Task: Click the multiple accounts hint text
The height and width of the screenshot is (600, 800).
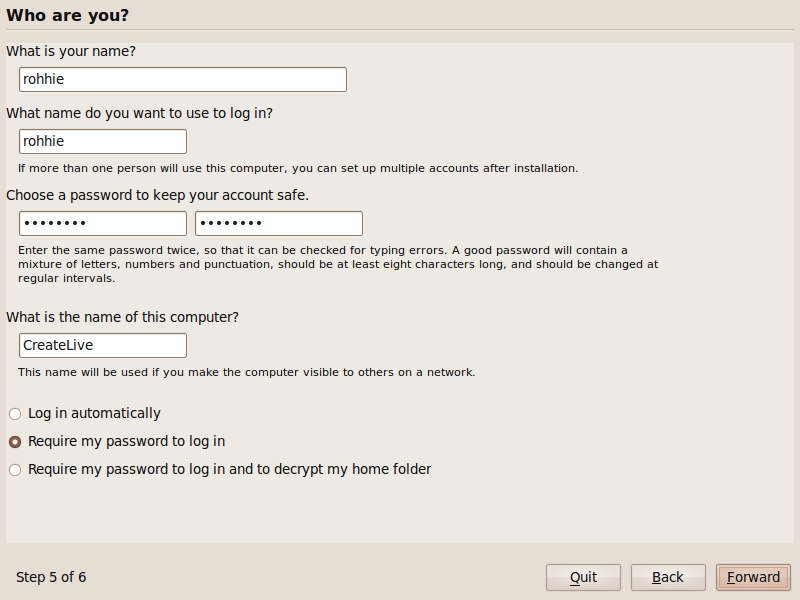Action: pyautogui.click(x=298, y=168)
